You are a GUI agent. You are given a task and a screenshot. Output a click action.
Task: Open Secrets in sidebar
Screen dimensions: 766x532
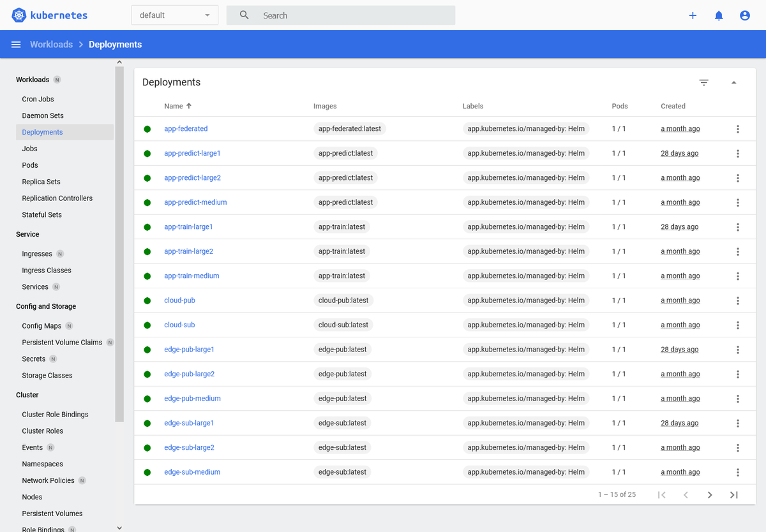(34, 359)
